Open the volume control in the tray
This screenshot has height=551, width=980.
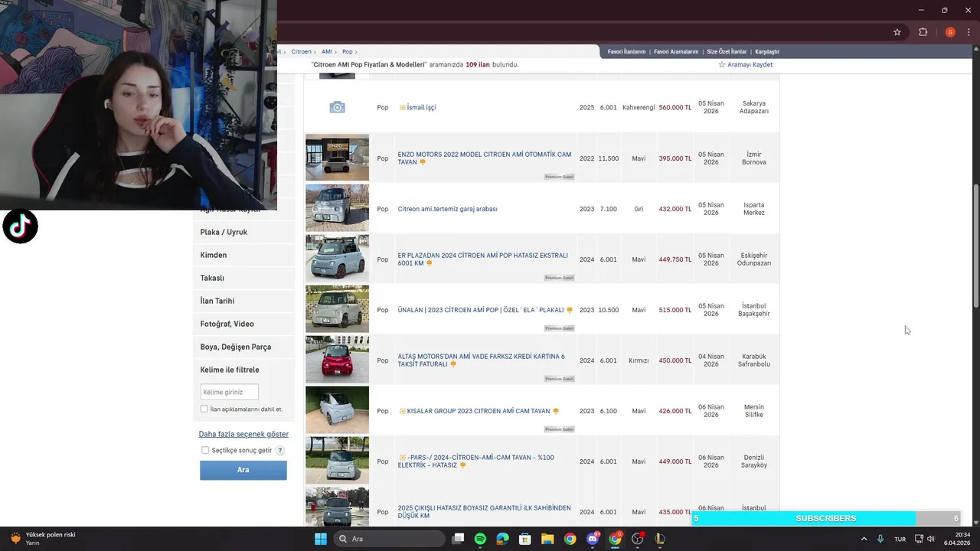point(931,539)
